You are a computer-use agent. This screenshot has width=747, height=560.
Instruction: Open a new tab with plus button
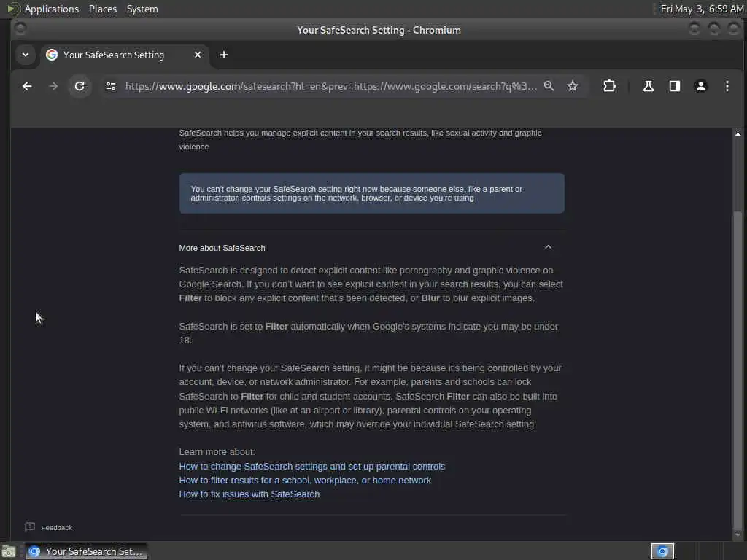223,55
